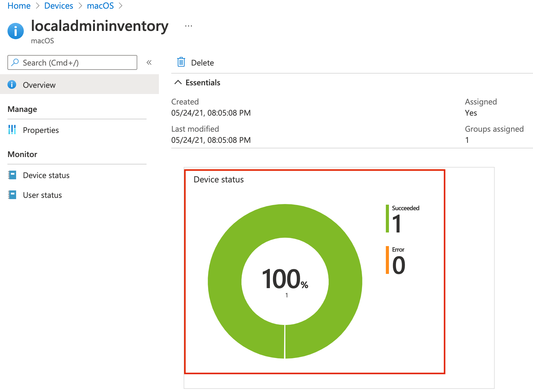Click the magnifier icon in the search box
The width and height of the screenshot is (533, 392).
[x=15, y=62]
